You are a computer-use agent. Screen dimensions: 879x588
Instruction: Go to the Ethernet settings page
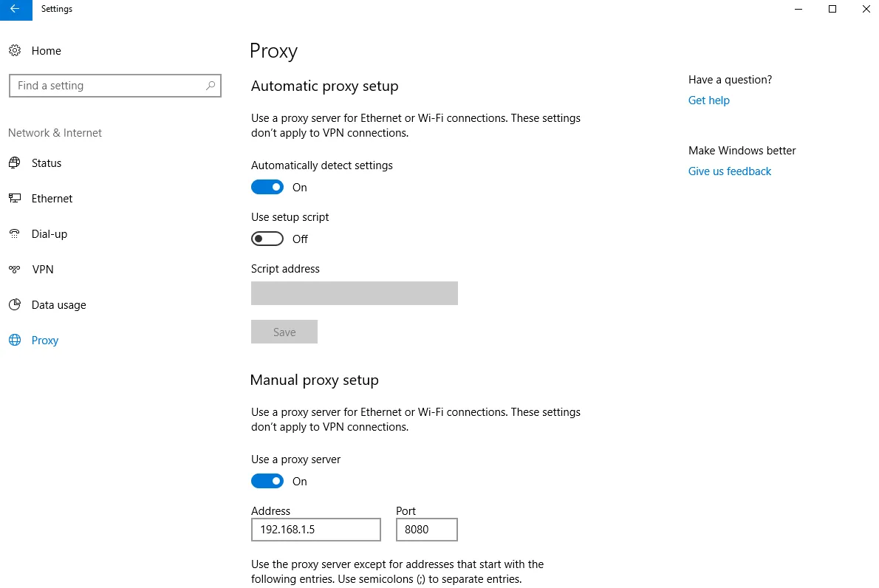click(52, 199)
